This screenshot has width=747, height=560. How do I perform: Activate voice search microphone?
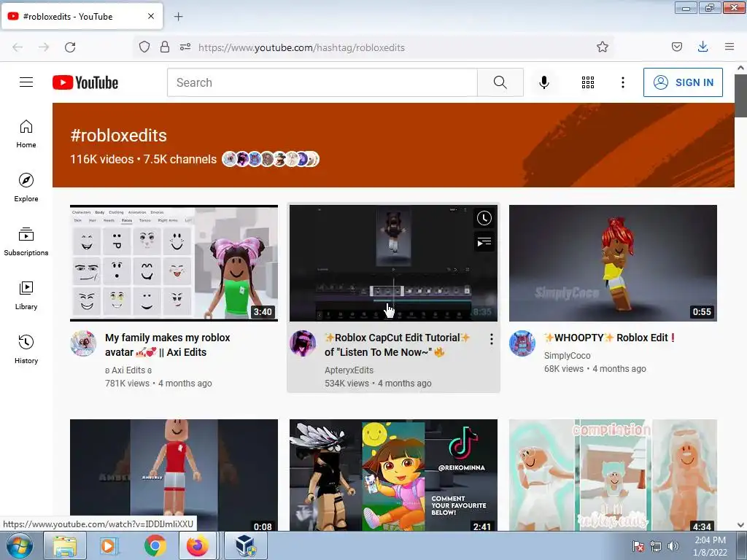click(x=544, y=82)
